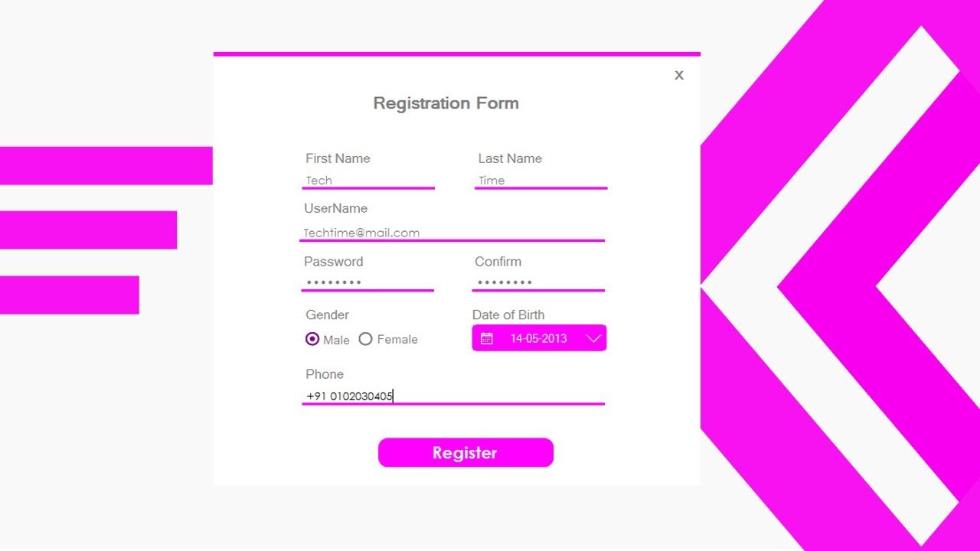The image size is (980, 551).
Task: Click the UserName label text
Action: click(335, 208)
